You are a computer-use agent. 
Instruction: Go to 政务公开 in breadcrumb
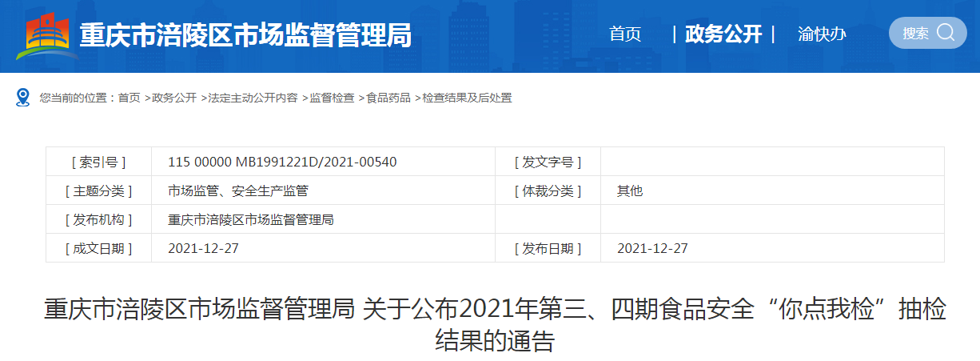click(174, 98)
